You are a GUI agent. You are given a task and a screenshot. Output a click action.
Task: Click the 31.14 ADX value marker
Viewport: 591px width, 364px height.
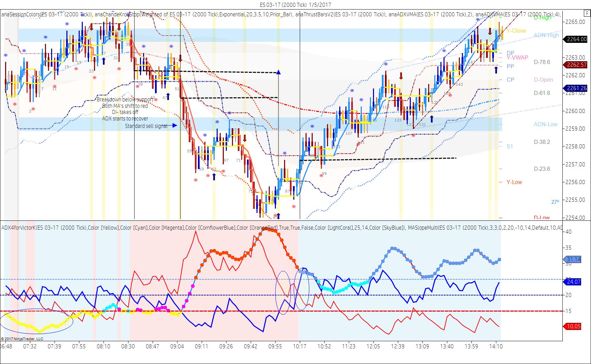click(x=573, y=259)
